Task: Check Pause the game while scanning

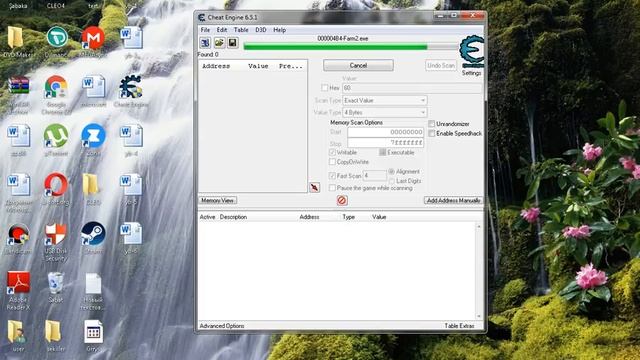Action: click(x=332, y=188)
